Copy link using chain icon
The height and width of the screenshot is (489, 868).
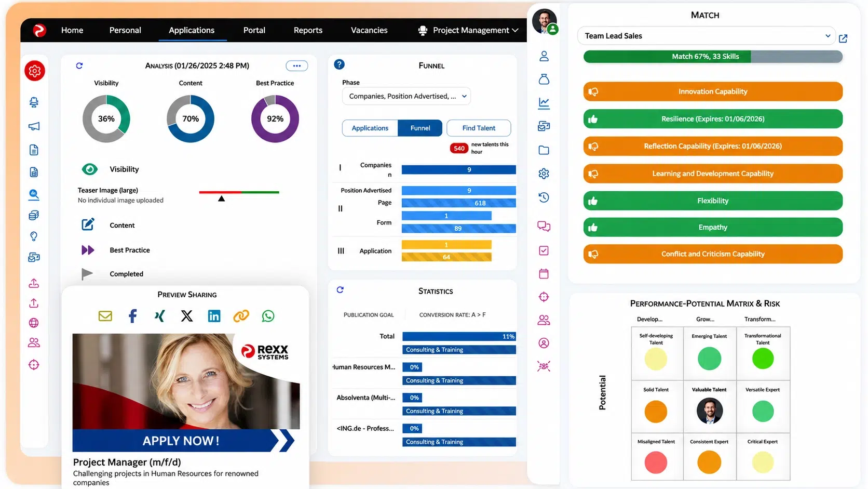(241, 316)
